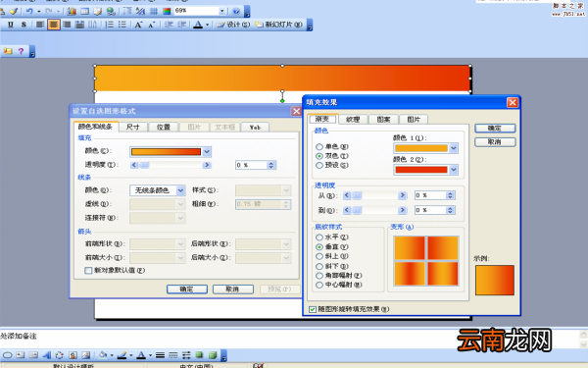The width and height of the screenshot is (588, 368).
Task: Choose 斜下 diagonal down shading style
Action: [x=319, y=266]
